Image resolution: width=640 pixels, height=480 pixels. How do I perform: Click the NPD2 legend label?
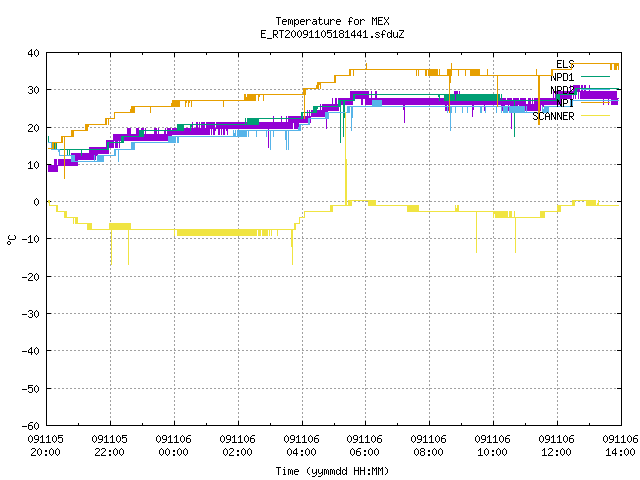point(562,90)
